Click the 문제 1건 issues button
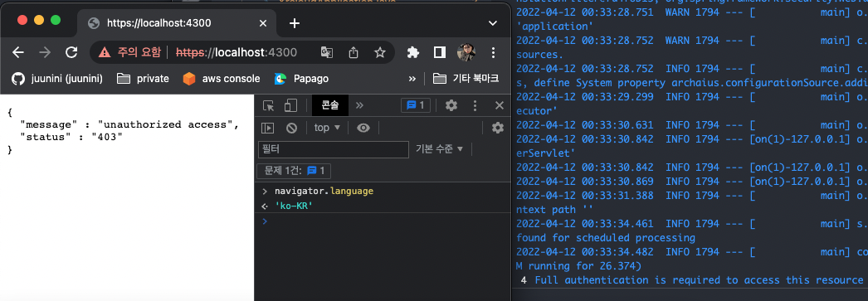The image size is (868, 301). (x=294, y=171)
